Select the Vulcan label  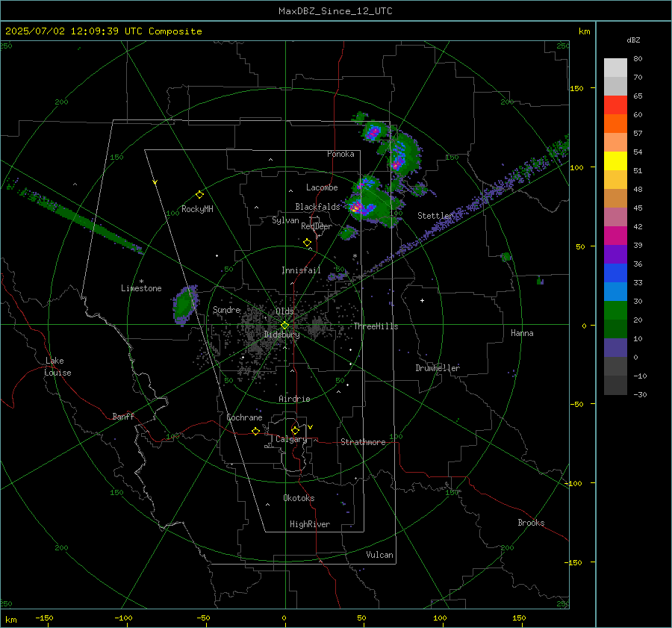pos(379,555)
